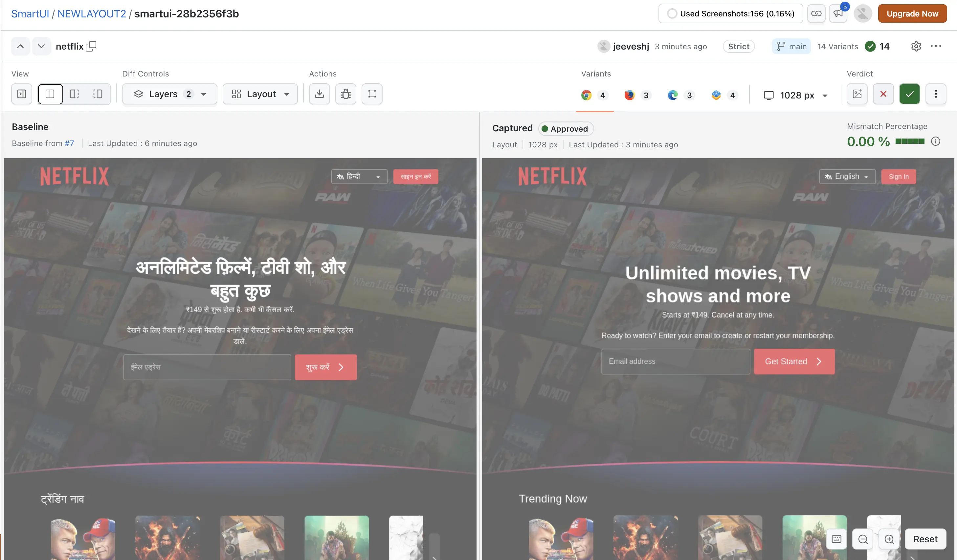Open baseline build #7 link
This screenshot has height=560, width=957.
coord(69,143)
